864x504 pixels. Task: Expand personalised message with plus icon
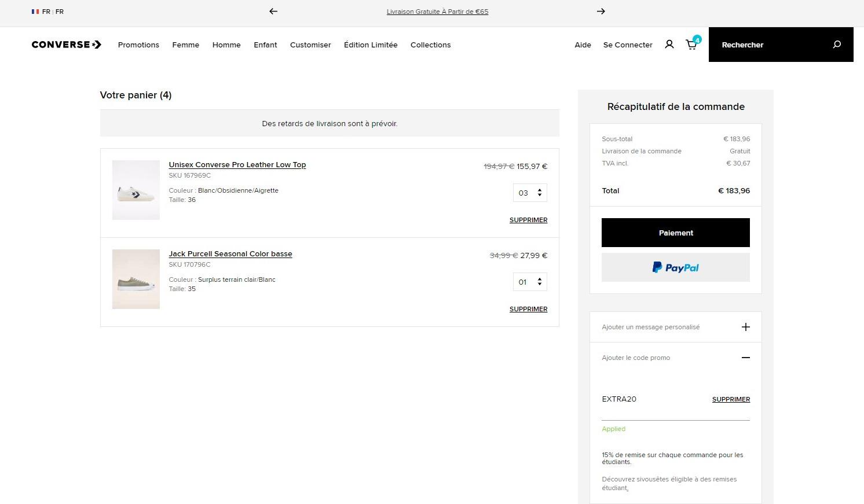(746, 327)
